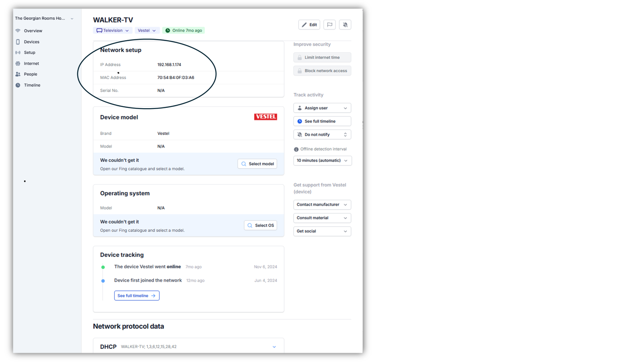644x362 pixels.
Task: Click See full timeline link in Device tracking
Action: [136, 296]
